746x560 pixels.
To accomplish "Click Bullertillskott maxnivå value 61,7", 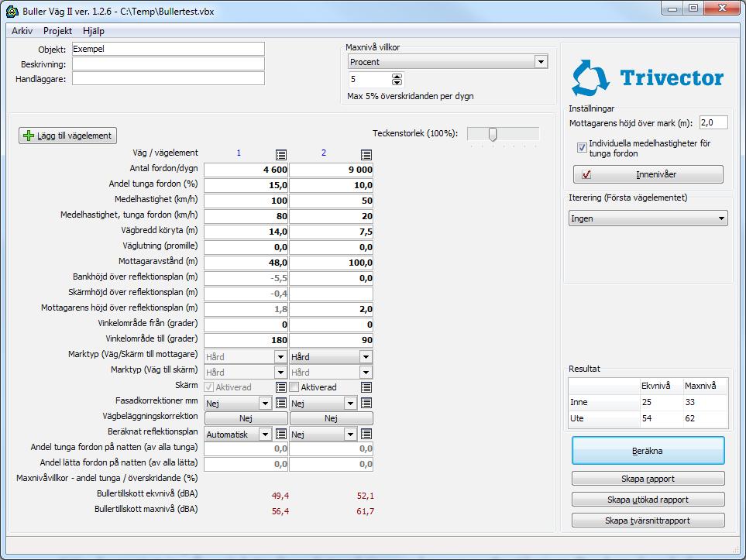I will click(366, 511).
